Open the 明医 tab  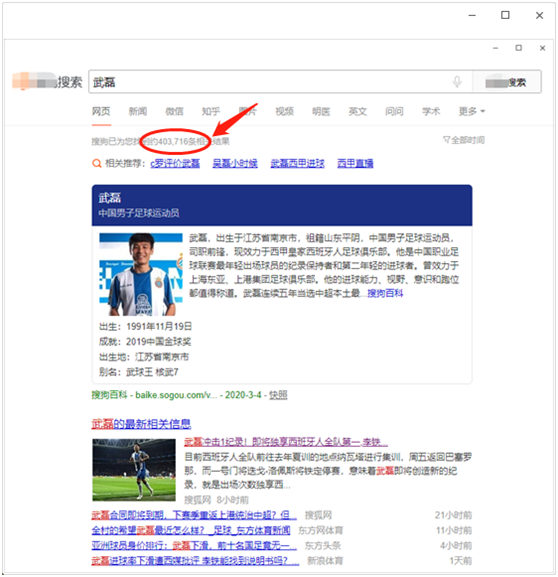click(x=321, y=111)
